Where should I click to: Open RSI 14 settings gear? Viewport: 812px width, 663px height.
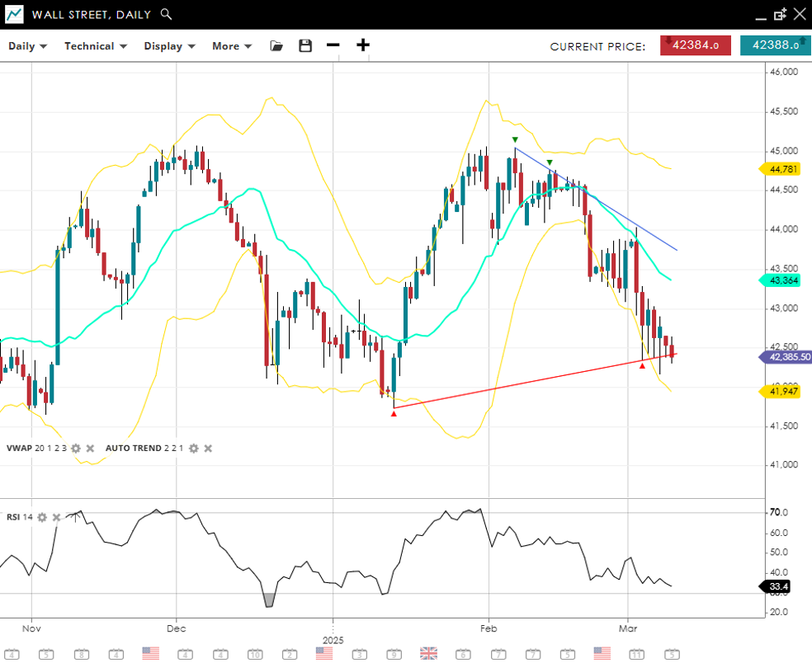click(x=42, y=517)
